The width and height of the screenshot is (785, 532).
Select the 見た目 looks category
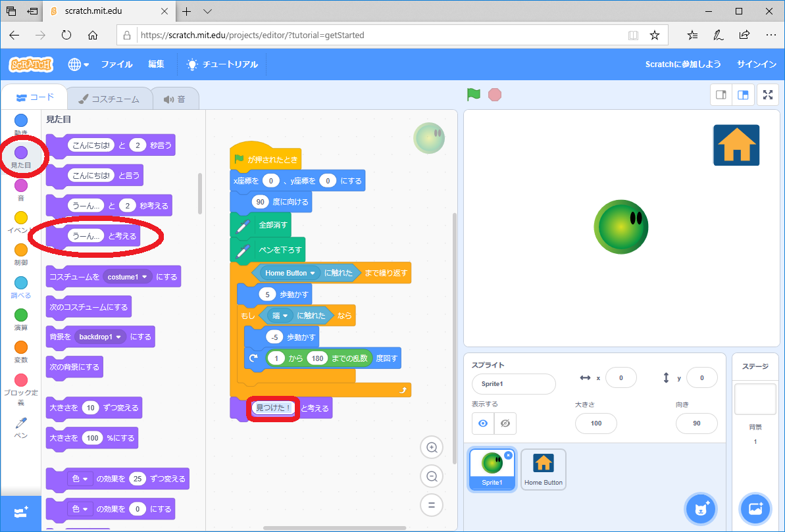coord(21,157)
